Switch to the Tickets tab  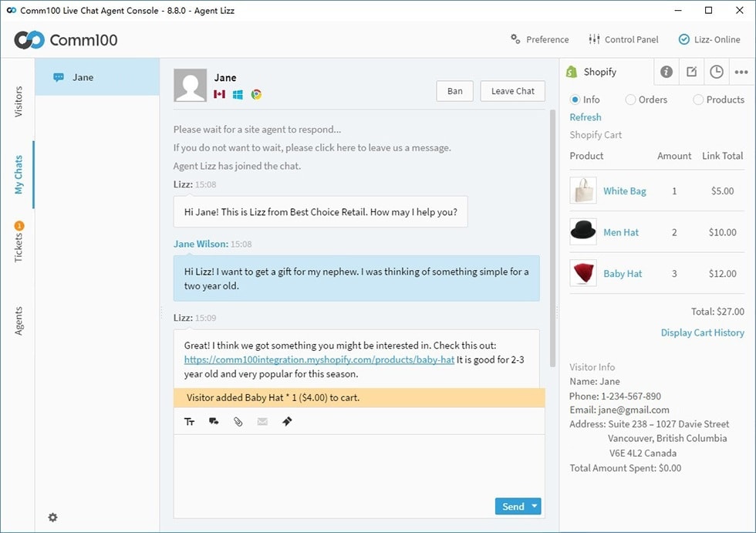(x=18, y=248)
